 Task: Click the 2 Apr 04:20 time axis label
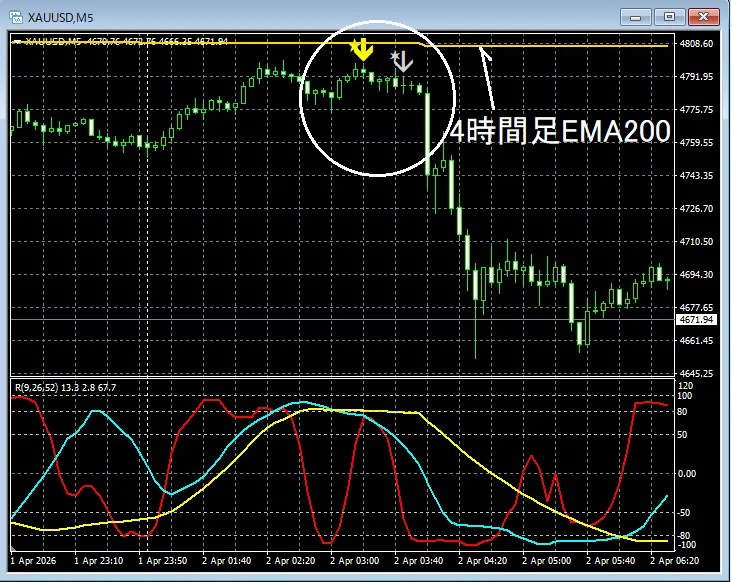click(482, 561)
